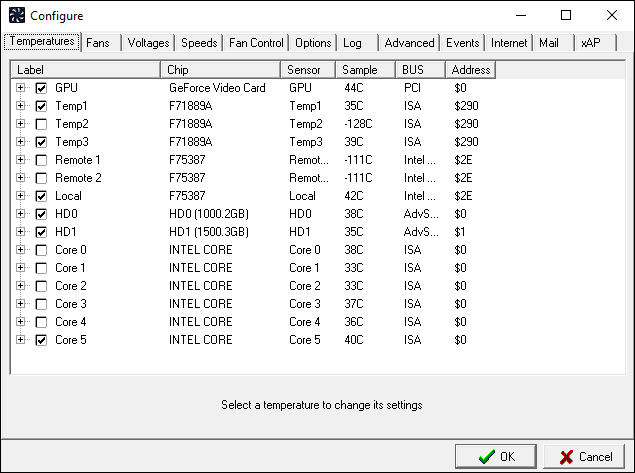Select the Temp3 row label
The width and height of the screenshot is (635, 473).
(x=72, y=142)
